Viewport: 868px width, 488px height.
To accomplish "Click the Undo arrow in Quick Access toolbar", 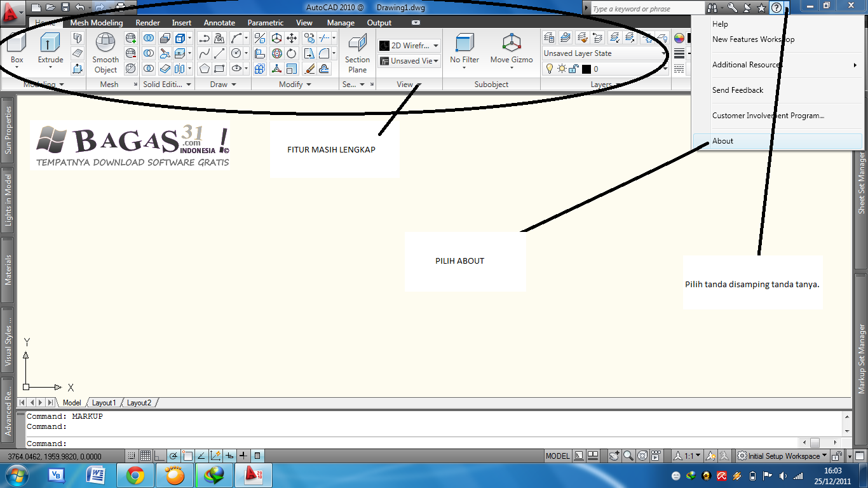I will [79, 8].
